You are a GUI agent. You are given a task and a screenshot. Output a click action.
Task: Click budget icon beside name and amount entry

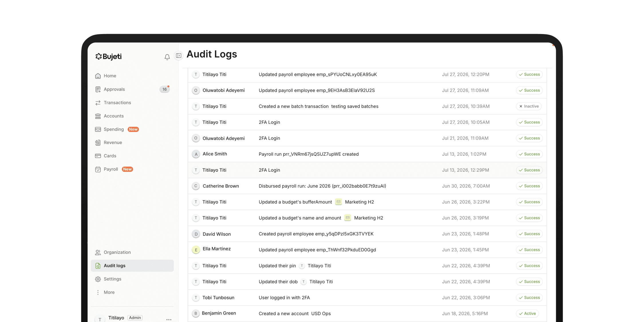[348, 218]
